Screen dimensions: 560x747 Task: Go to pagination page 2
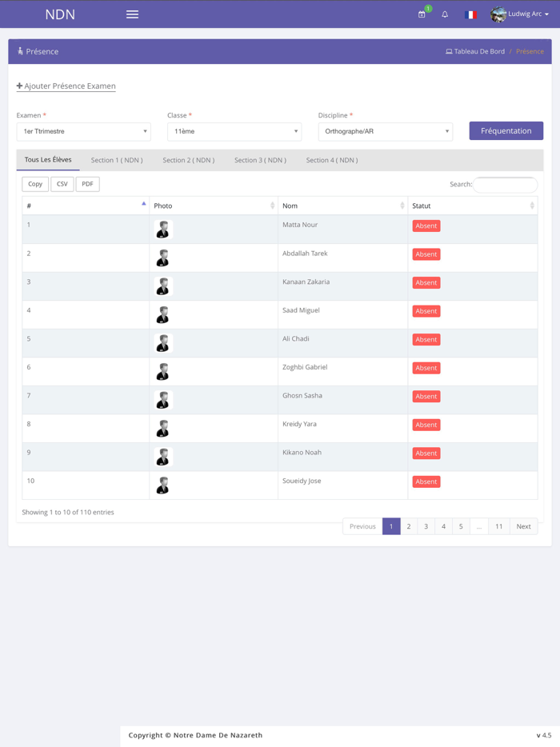[x=409, y=526]
